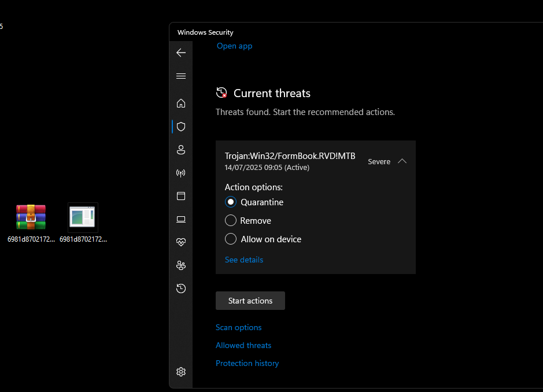Click the Current threats heading text
Image resolution: width=543 pixels, height=392 pixels.
tap(272, 93)
